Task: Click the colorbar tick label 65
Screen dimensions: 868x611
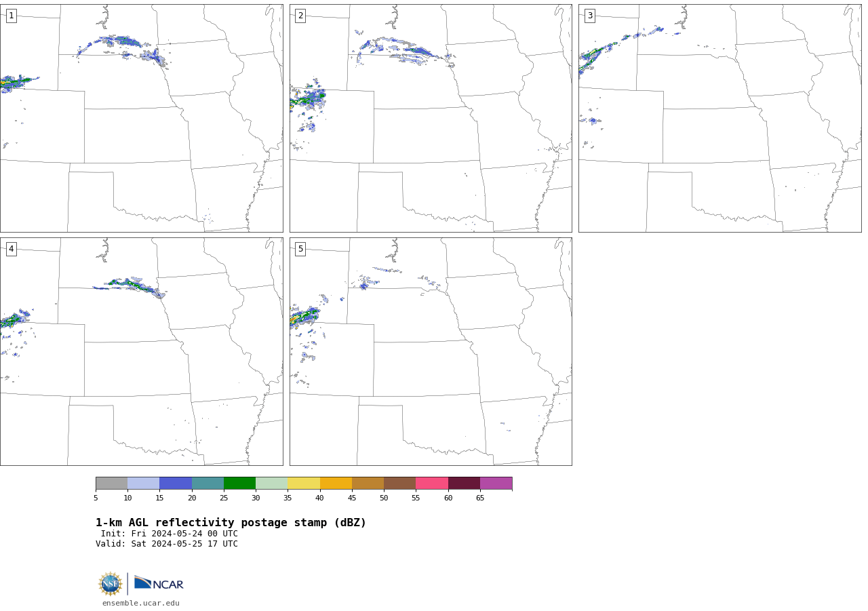Action: 480,498
